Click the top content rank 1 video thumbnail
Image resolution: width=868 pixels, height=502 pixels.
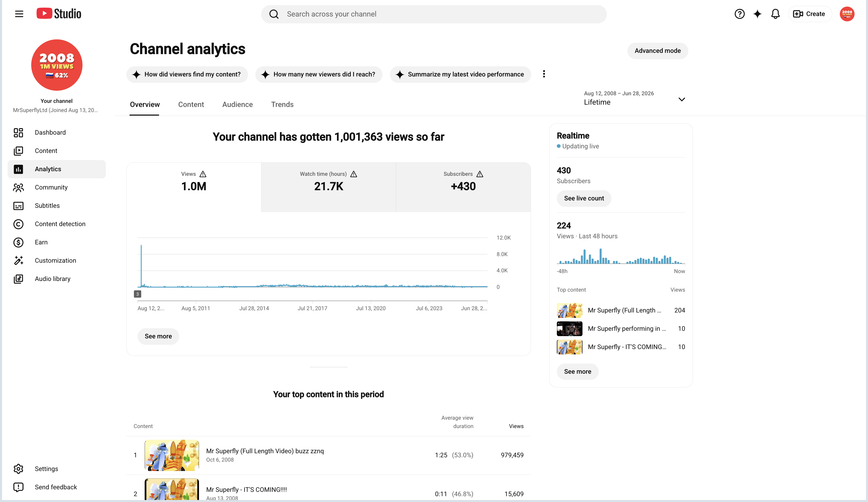tap(172, 455)
